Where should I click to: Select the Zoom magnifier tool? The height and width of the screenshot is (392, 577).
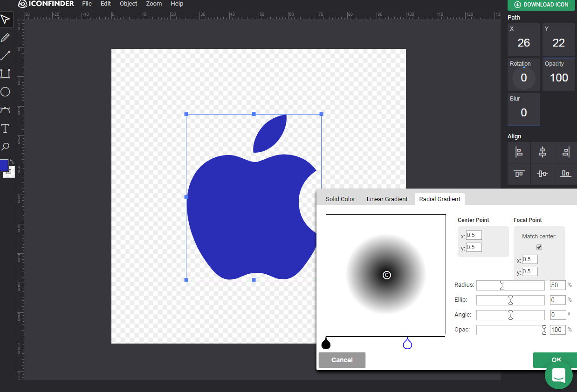pyautogui.click(x=5, y=147)
